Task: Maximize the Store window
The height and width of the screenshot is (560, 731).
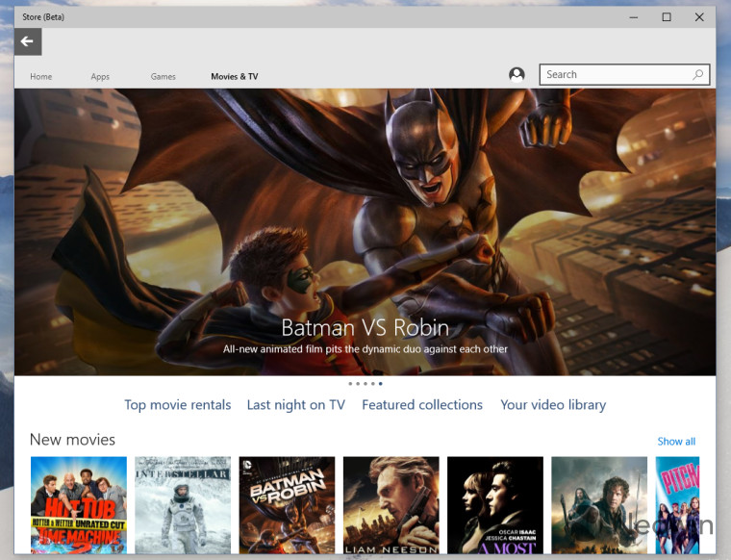Action: [x=666, y=17]
